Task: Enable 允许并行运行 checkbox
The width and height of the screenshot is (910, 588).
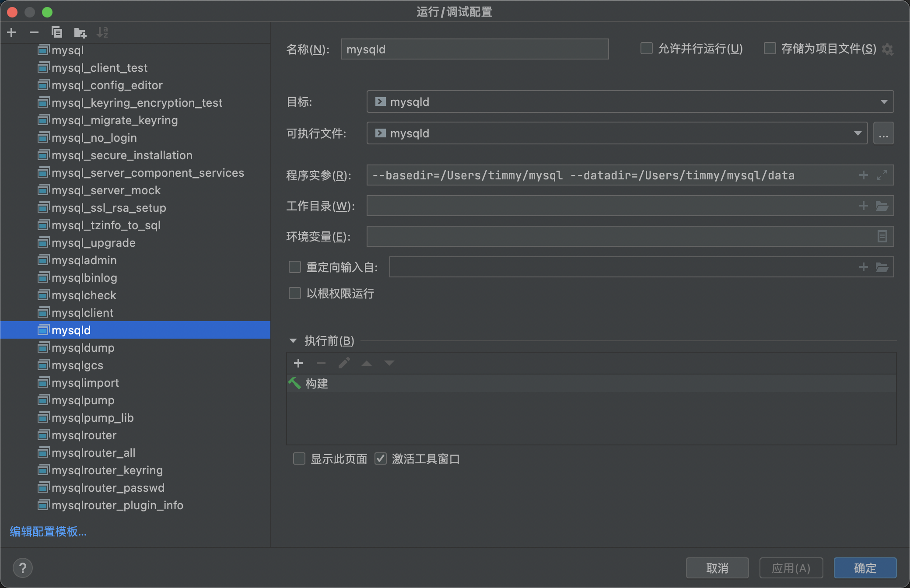Action: [x=646, y=48]
